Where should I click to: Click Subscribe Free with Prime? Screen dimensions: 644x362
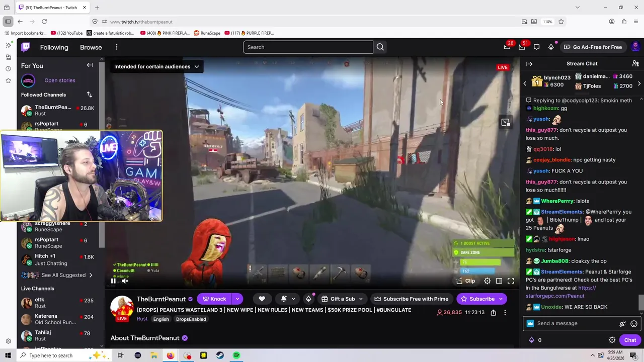[x=411, y=299]
